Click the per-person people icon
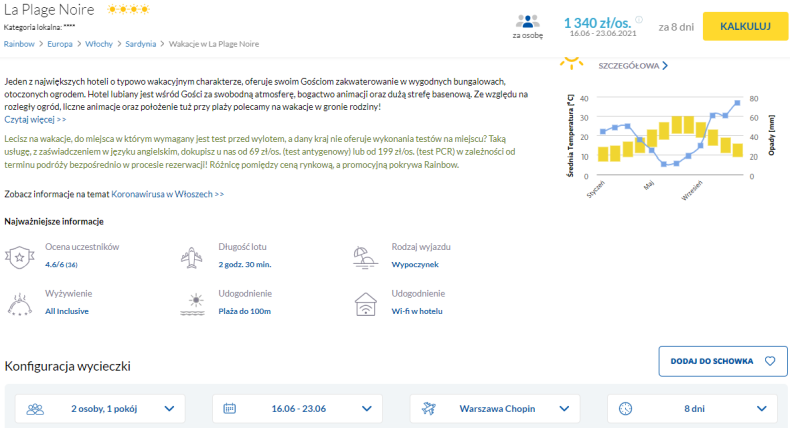 pos(528,21)
